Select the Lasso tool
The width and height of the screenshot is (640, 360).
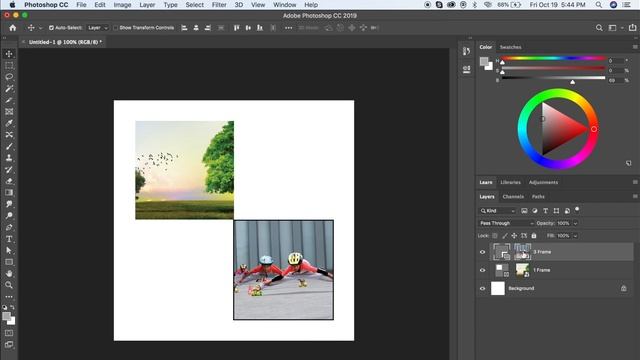pyautogui.click(x=9, y=77)
